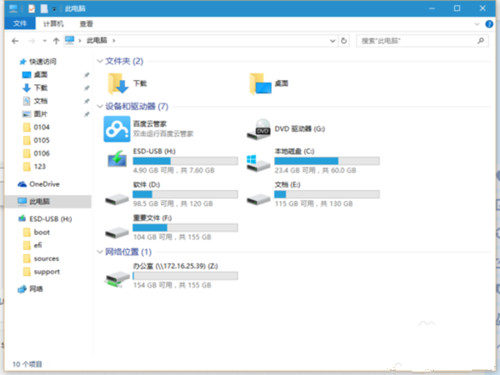Go forward with the right arrow

click(x=32, y=41)
